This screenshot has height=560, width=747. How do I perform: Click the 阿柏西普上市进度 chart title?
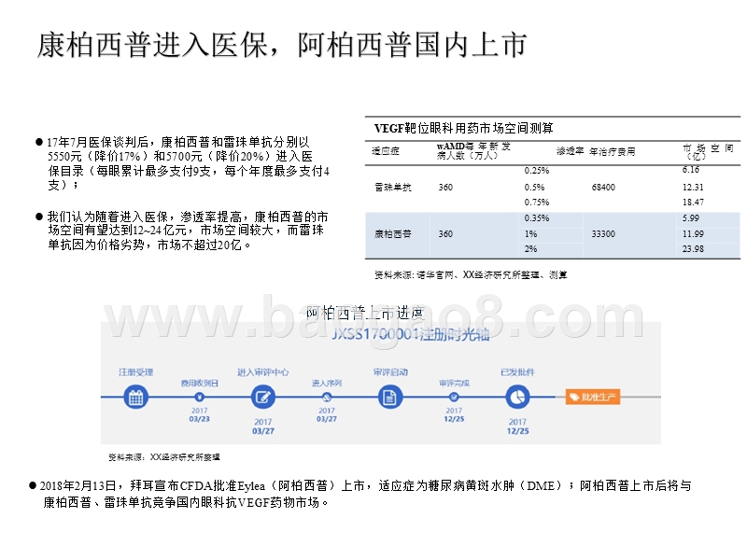click(x=365, y=313)
